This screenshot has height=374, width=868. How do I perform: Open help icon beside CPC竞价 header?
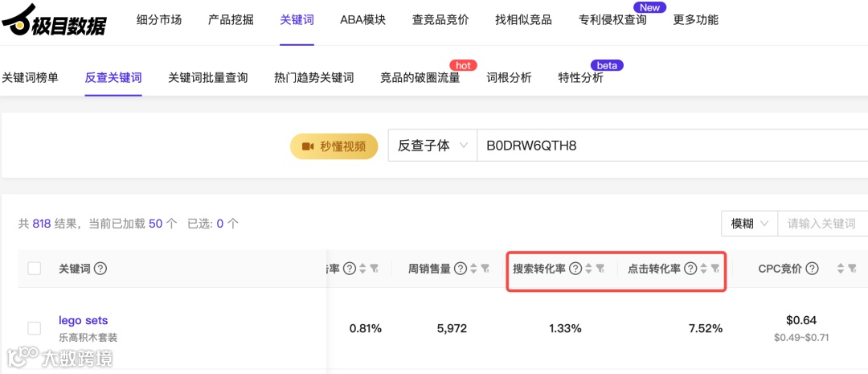[812, 269]
